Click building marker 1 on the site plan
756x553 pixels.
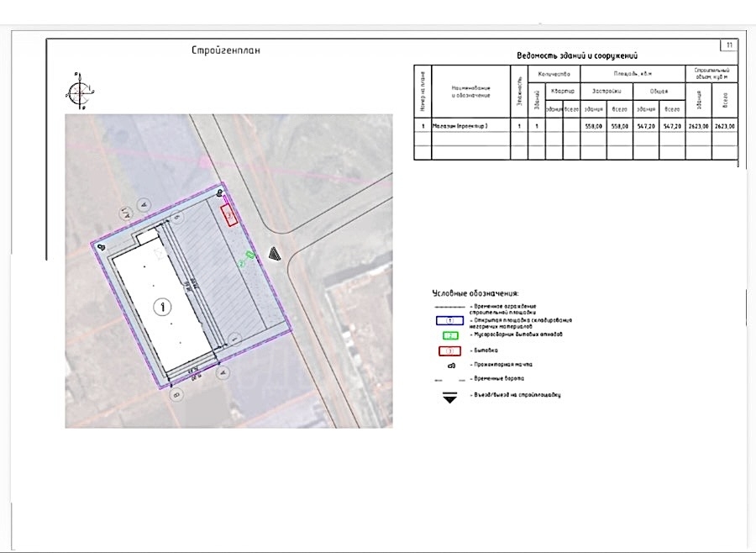click(x=162, y=308)
